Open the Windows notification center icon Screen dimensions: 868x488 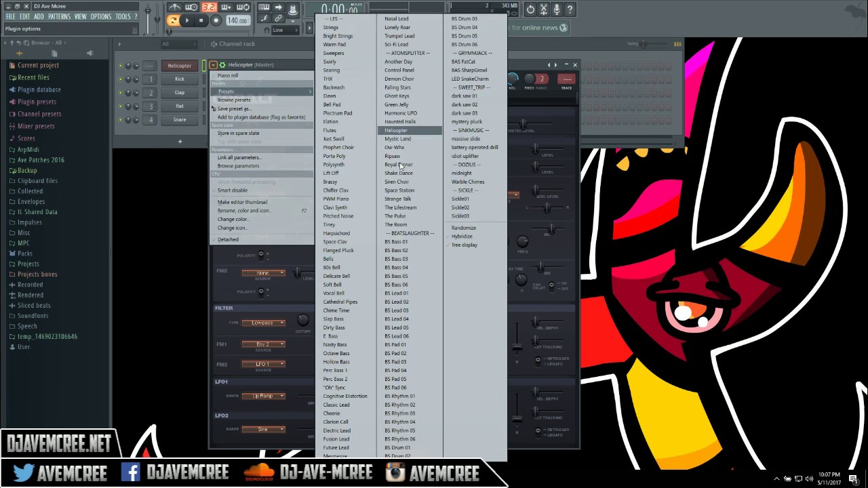[x=853, y=479]
